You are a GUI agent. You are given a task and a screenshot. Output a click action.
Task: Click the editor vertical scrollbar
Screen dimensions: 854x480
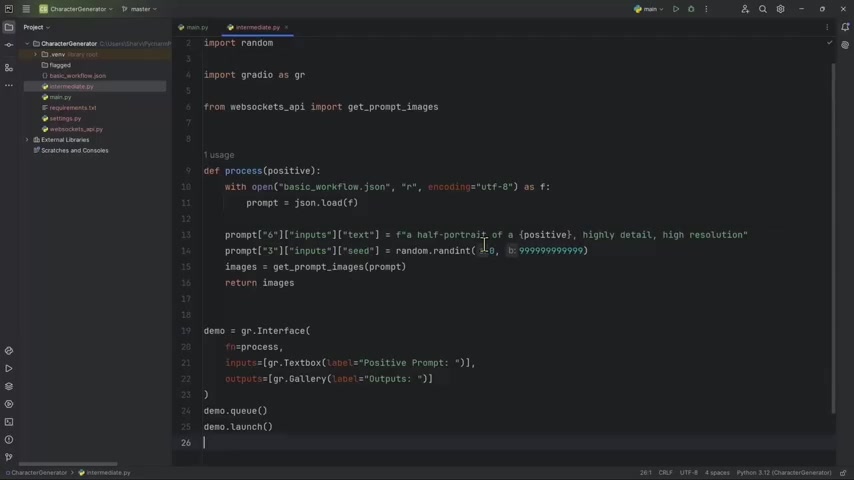coord(833,239)
